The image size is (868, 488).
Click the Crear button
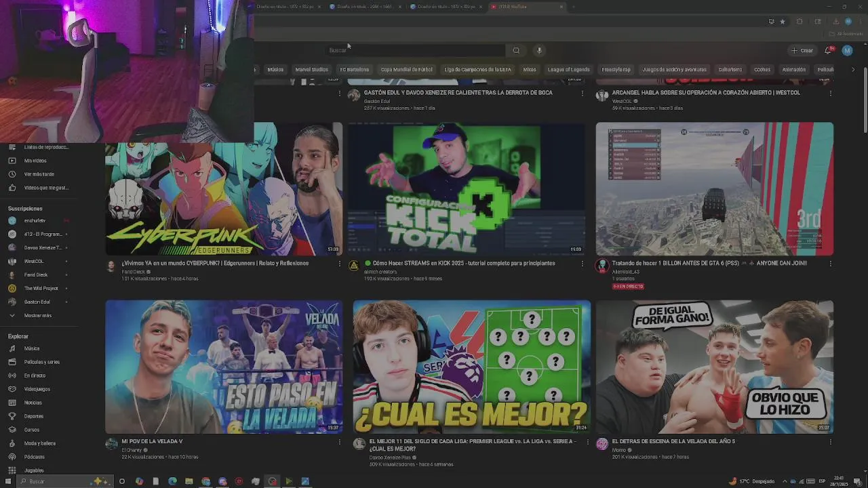[x=802, y=50]
